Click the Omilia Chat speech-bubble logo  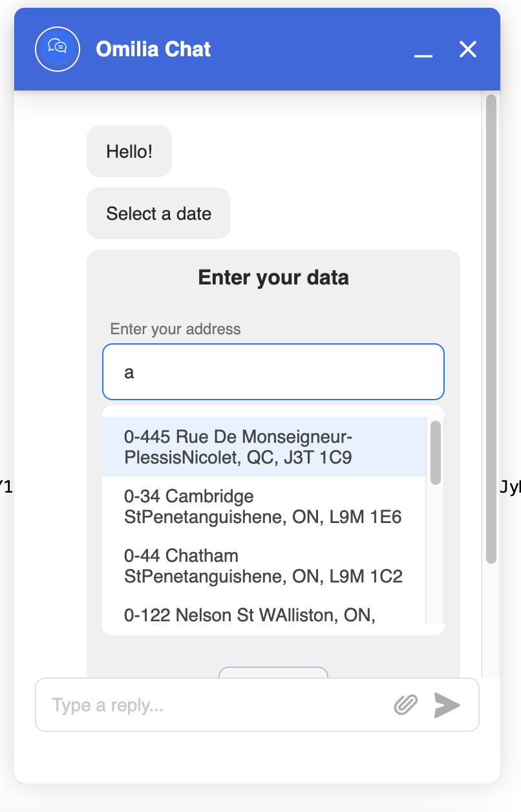[57, 48]
